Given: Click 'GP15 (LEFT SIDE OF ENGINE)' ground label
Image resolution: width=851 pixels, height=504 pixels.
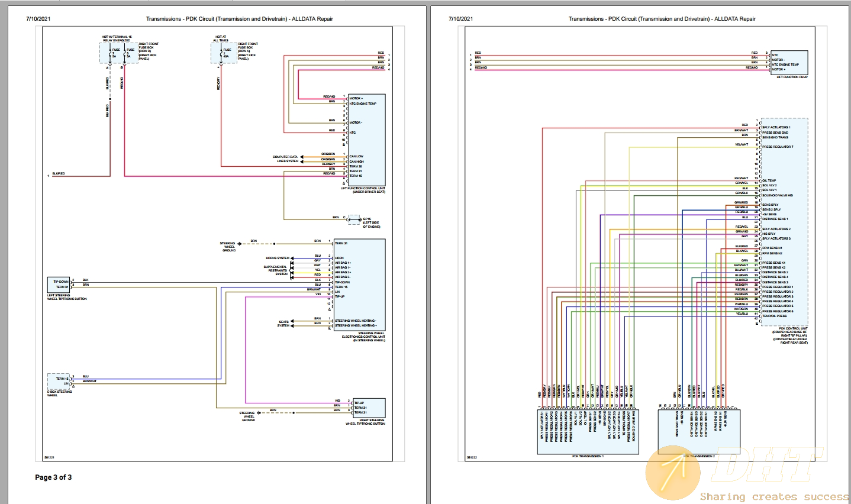Looking at the screenshot, I should [371, 223].
